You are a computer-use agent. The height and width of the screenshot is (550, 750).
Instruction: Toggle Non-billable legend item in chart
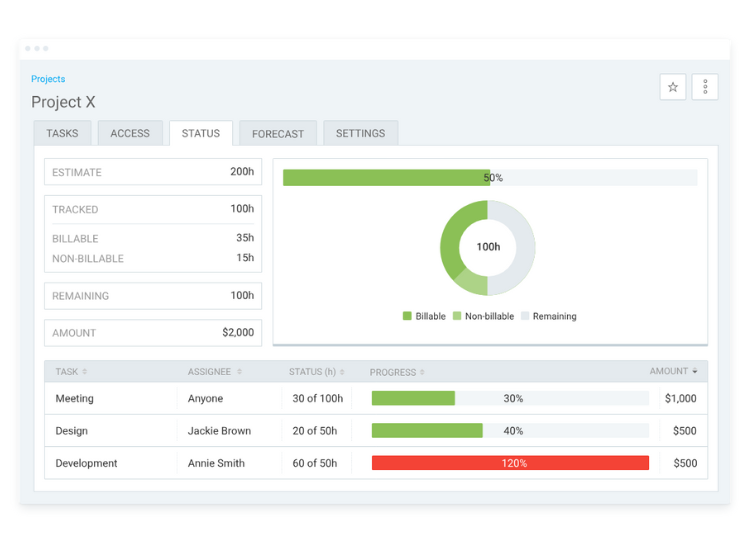point(483,316)
